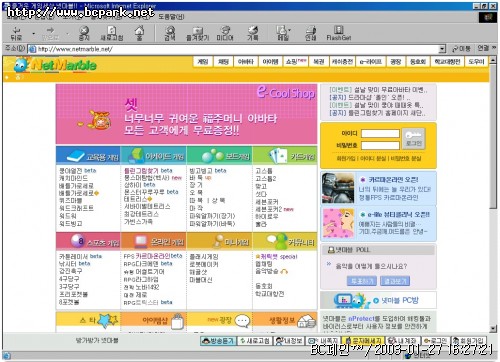
Task: Open the sports games header with 8-ball
Action: tap(88, 241)
